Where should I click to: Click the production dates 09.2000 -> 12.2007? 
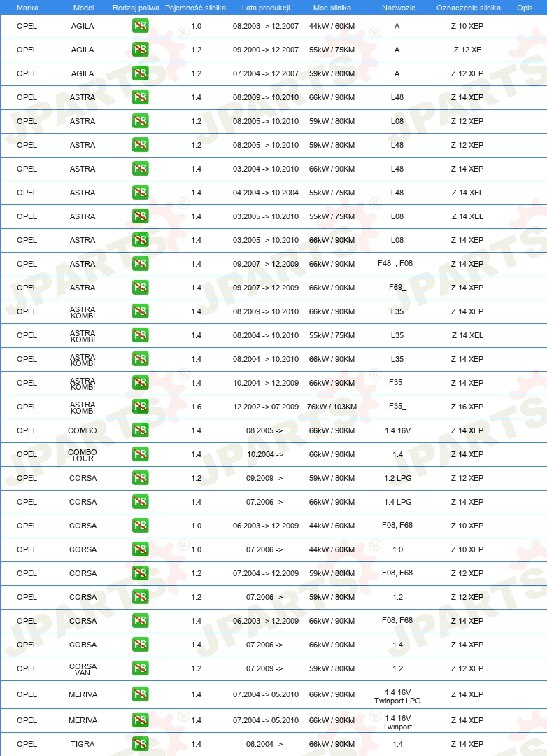[x=266, y=50]
